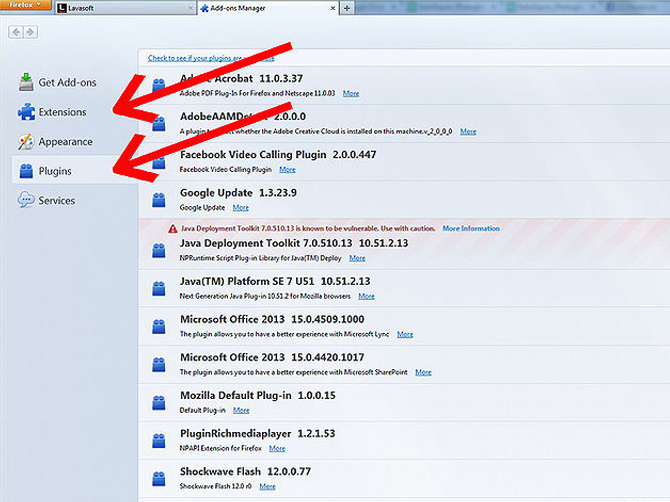Click 'Next Generation Java Plug-in' description text

(265, 296)
